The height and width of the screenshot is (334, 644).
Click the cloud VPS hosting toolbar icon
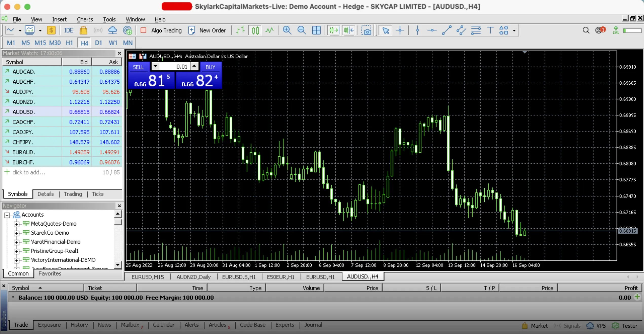pyautogui.click(x=112, y=30)
